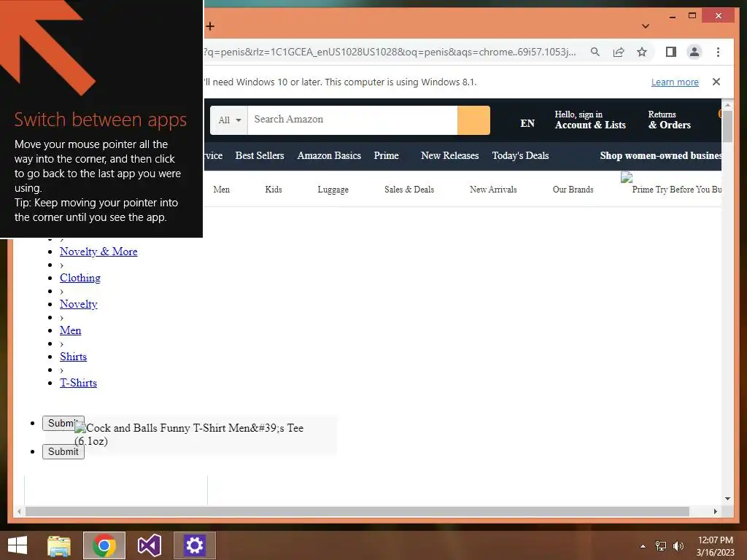Bookmark this page with the star icon
The width and height of the screenshot is (747, 560).
[642, 52]
